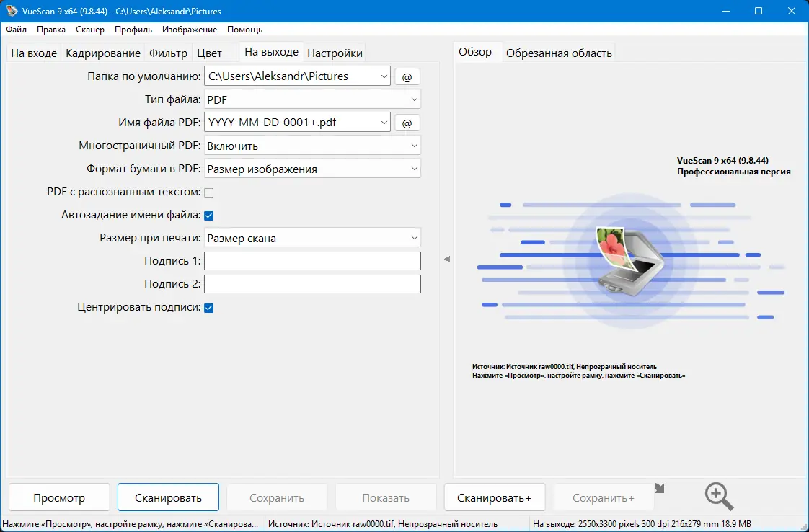Click the status bar output size text
This screenshot has height=532, width=809.
[642, 524]
